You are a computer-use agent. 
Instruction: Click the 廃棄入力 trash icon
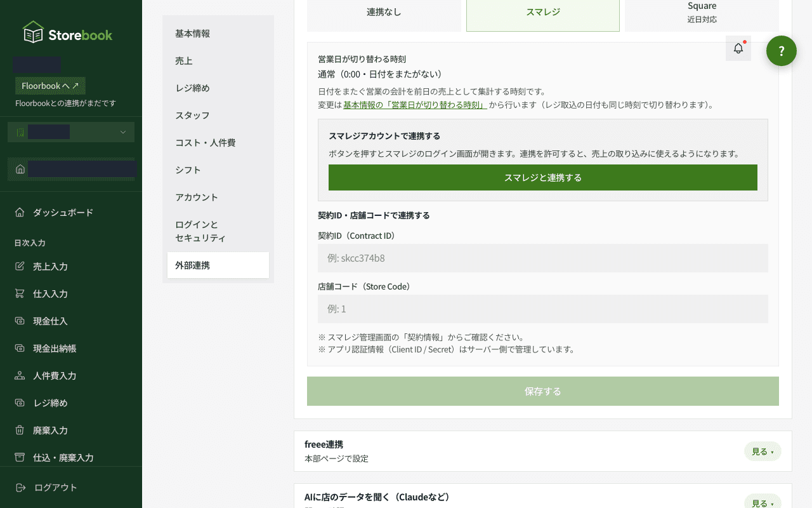point(20,430)
